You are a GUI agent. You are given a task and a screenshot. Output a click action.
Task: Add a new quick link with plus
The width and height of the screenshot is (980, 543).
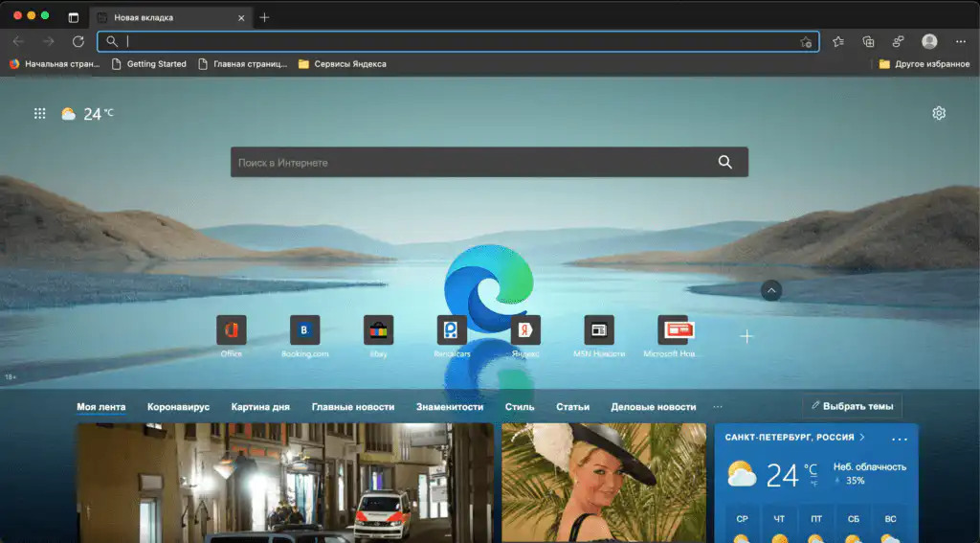[x=746, y=336]
